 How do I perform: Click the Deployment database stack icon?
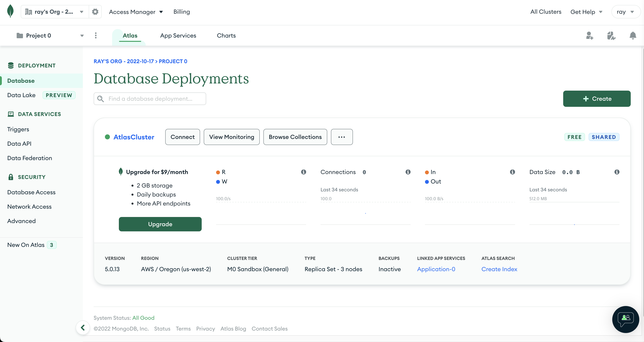11,65
